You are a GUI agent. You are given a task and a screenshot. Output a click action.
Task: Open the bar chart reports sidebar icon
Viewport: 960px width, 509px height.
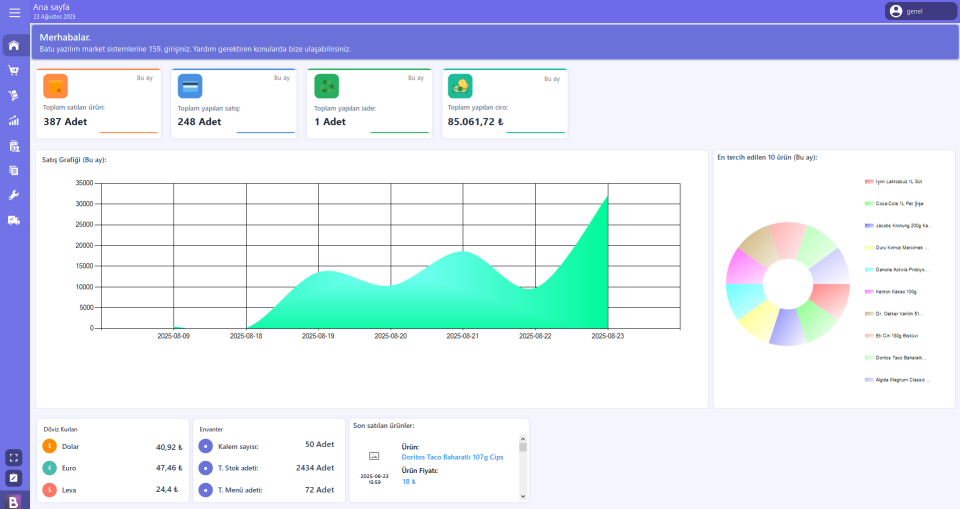click(14, 121)
